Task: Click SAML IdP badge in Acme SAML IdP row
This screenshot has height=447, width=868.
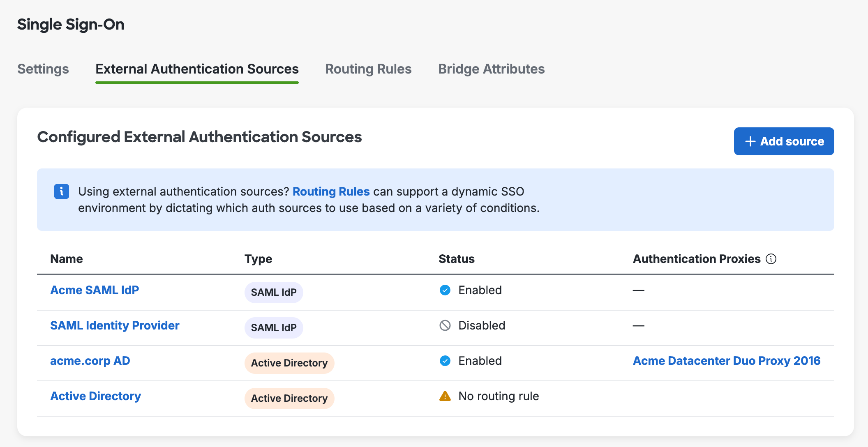Action: [274, 293]
